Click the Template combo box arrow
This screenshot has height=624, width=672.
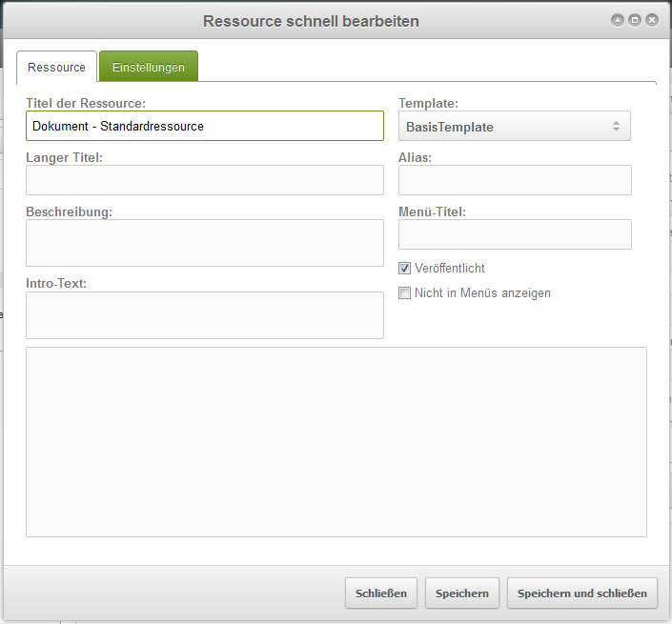click(x=616, y=127)
